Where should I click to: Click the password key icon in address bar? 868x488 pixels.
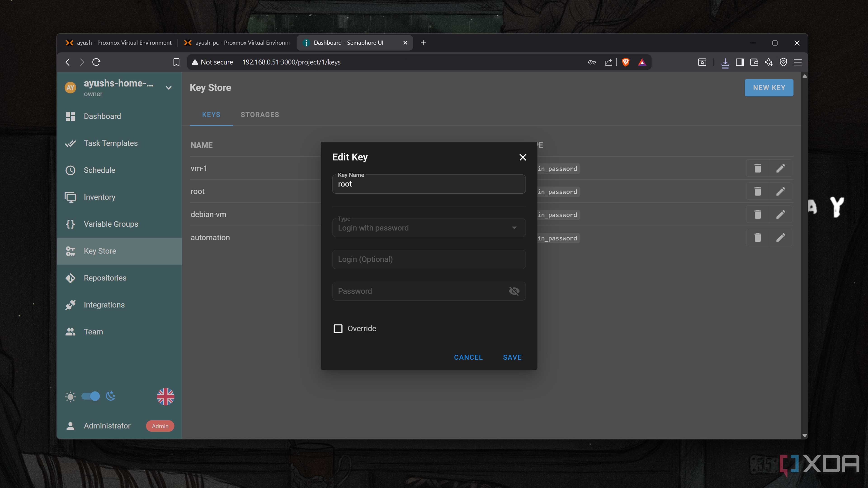pos(592,62)
